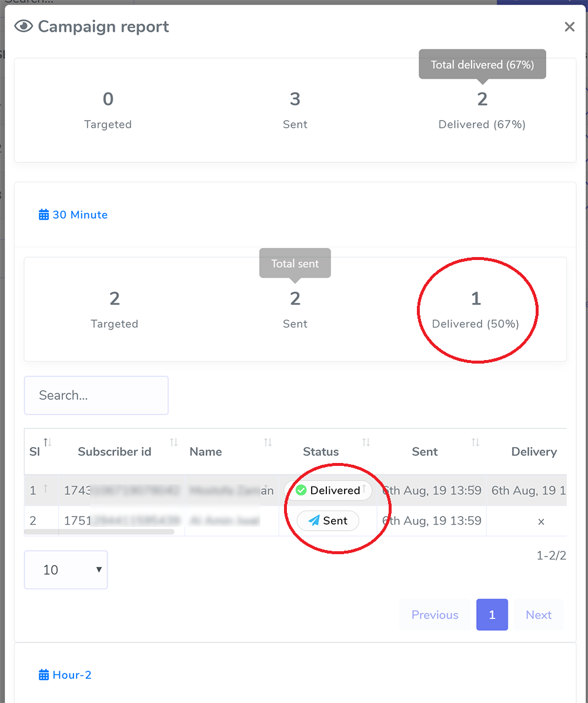Click the horizontal scrollbar below the table
Image resolution: width=588 pixels, height=703 pixels.
[100, 532]
